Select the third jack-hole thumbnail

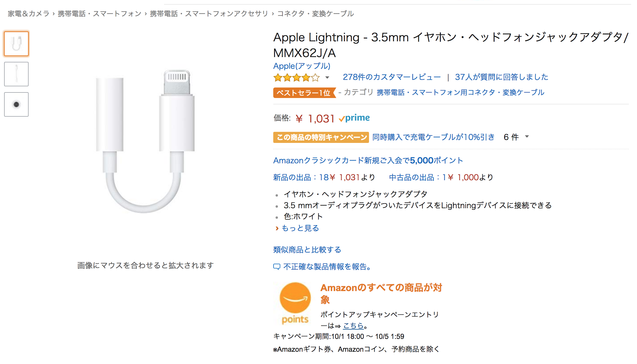coord(16,104)
